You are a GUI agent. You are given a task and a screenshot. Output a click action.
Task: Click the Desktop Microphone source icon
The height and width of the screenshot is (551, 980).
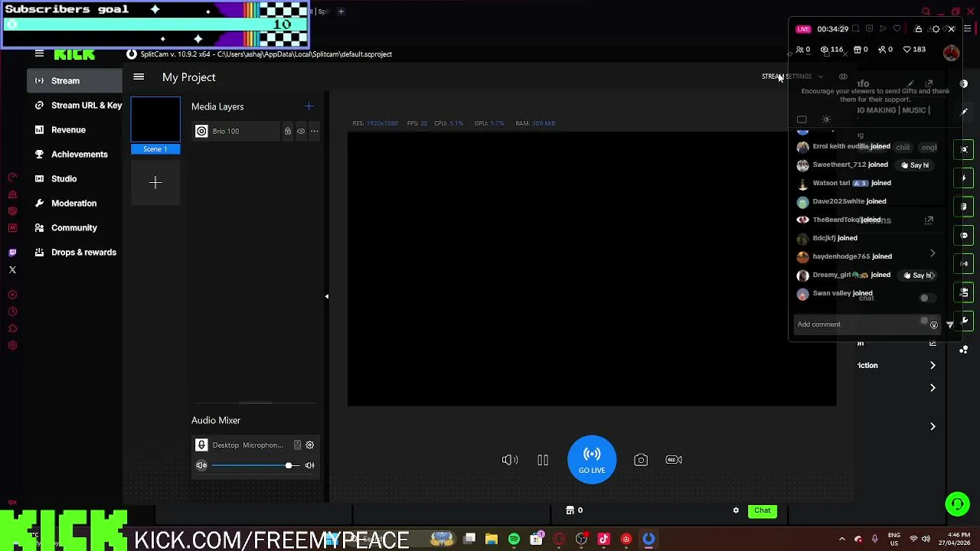201,445
